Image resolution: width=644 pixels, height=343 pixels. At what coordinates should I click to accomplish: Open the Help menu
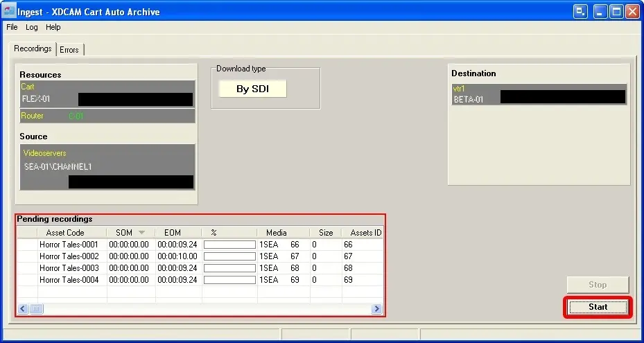point(53,27)
